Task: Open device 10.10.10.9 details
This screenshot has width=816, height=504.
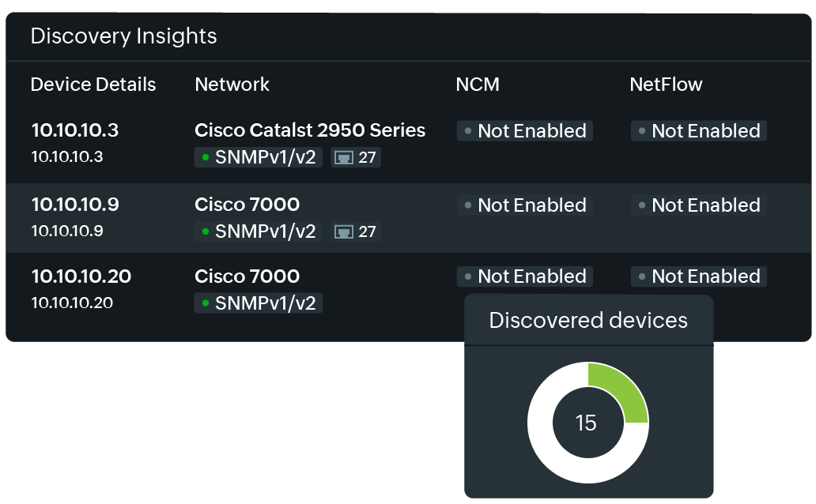Action: point(75,205)
